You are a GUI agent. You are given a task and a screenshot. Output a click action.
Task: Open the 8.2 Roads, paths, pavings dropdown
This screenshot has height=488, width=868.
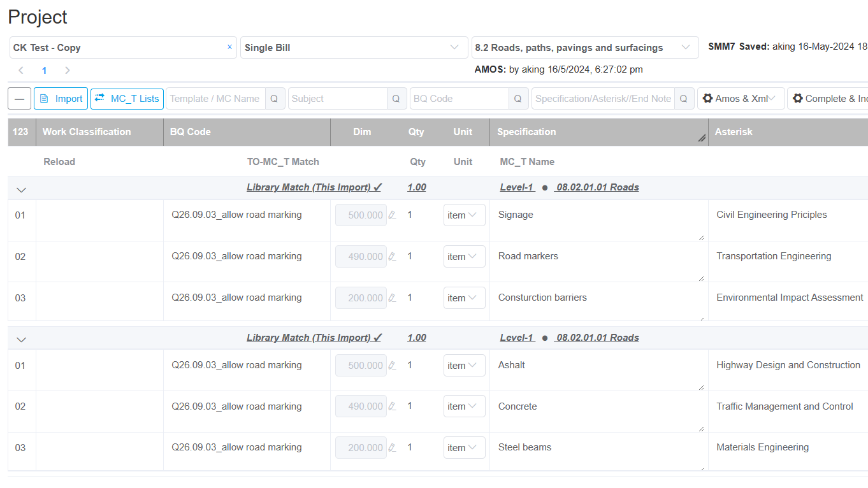click(x=584, y=48)
